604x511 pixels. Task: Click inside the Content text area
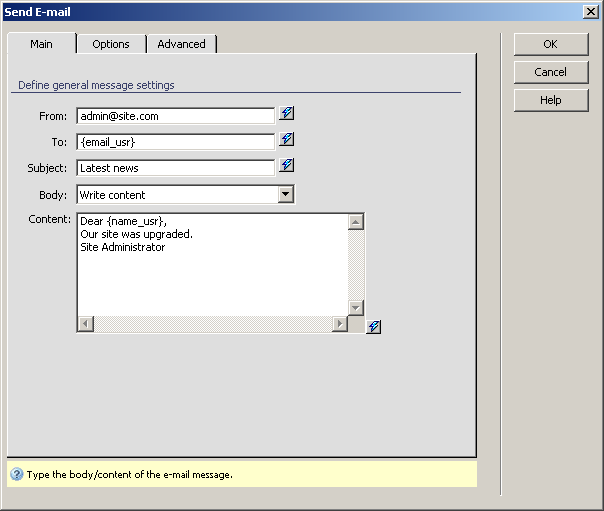[212, 270]
